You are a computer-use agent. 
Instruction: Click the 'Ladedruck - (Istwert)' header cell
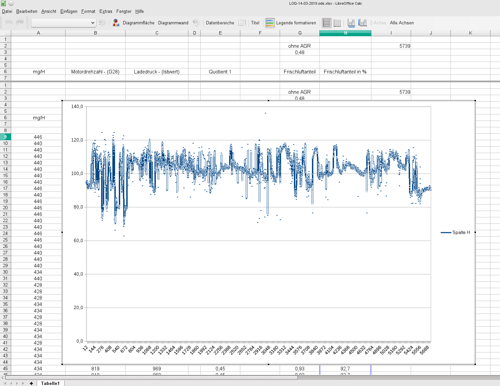coord(157,72)
